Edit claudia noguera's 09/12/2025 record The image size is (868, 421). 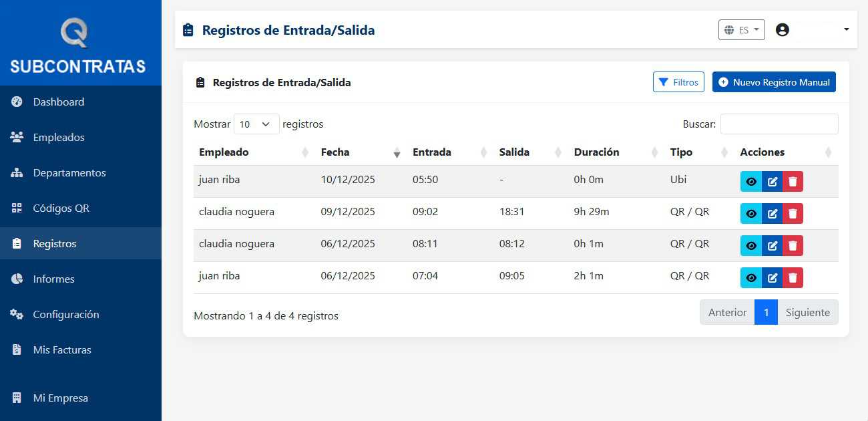tap(771, 213)
